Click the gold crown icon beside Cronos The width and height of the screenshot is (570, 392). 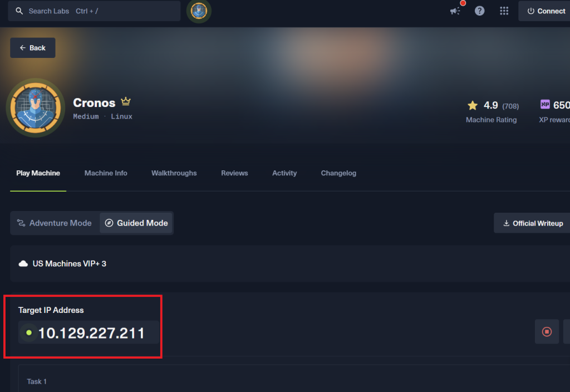click(x=126, y=101)
